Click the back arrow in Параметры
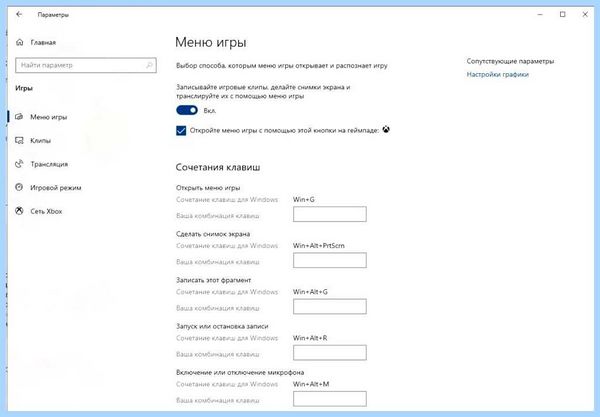The height and width of the screenshot is (417, 600). tap(19, 15)
